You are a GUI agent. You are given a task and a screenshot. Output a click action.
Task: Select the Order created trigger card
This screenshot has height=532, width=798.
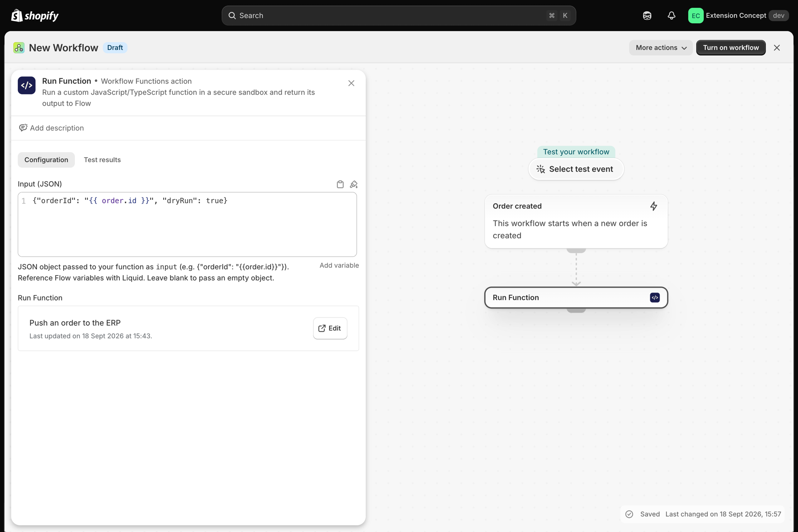(x=576, y=222)
